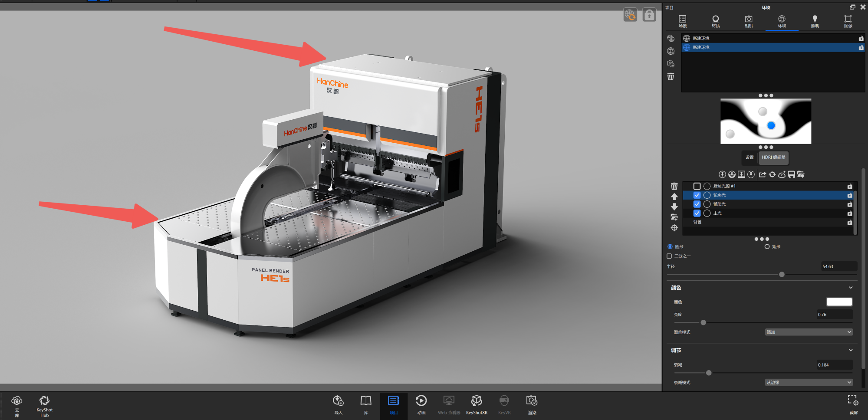Image resolution: width=868 pixels, height=420 pixels.
Task: Move the selected light up with arrow icon
Action: tap(674, 197)
